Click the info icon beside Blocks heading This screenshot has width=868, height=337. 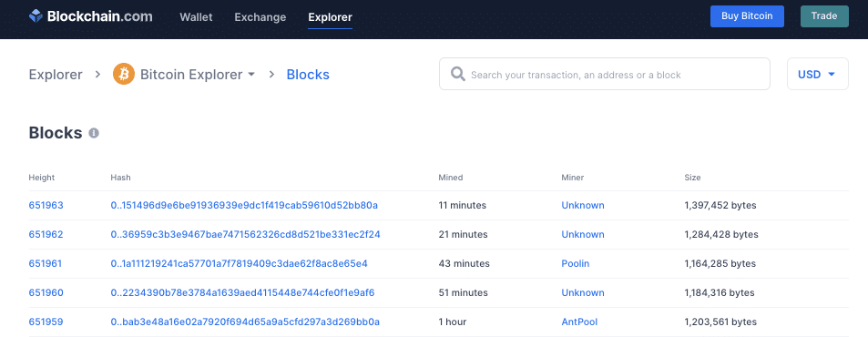coord(94,133)
